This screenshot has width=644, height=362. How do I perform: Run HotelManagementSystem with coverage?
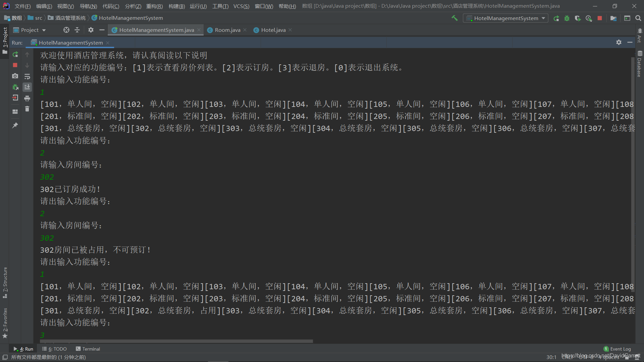click(x=578, y=18)
